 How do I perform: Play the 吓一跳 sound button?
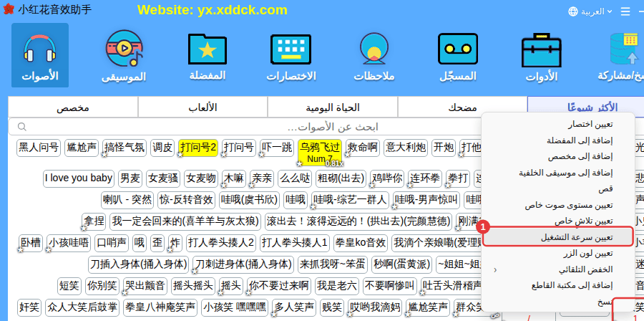point(278,148)
